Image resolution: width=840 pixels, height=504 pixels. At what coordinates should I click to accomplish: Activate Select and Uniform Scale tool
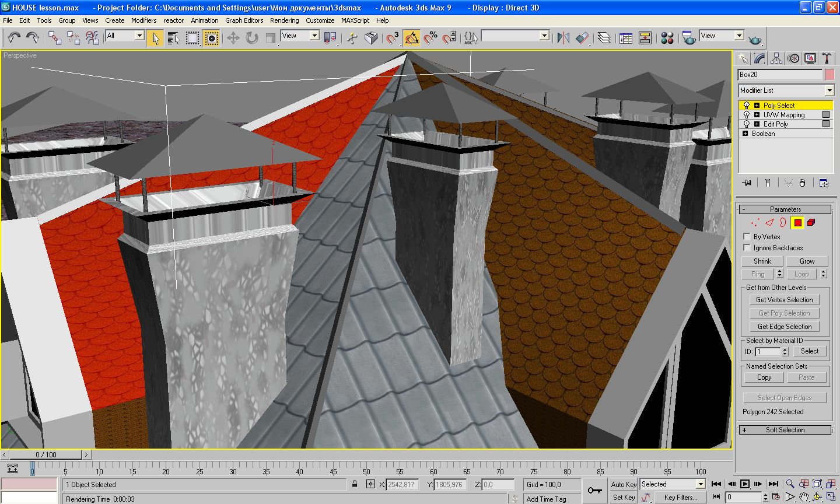click(x=271, y=38)
